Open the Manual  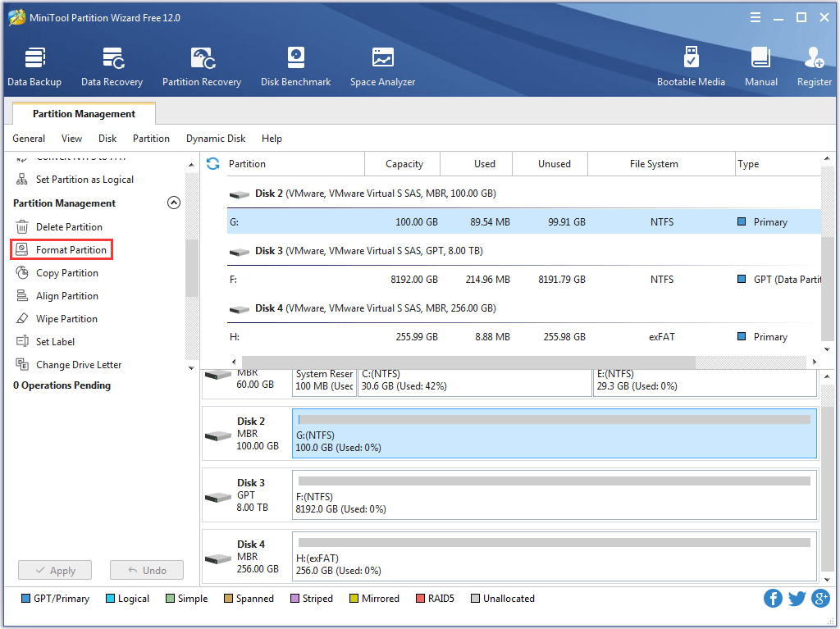[x=760, y=66]
